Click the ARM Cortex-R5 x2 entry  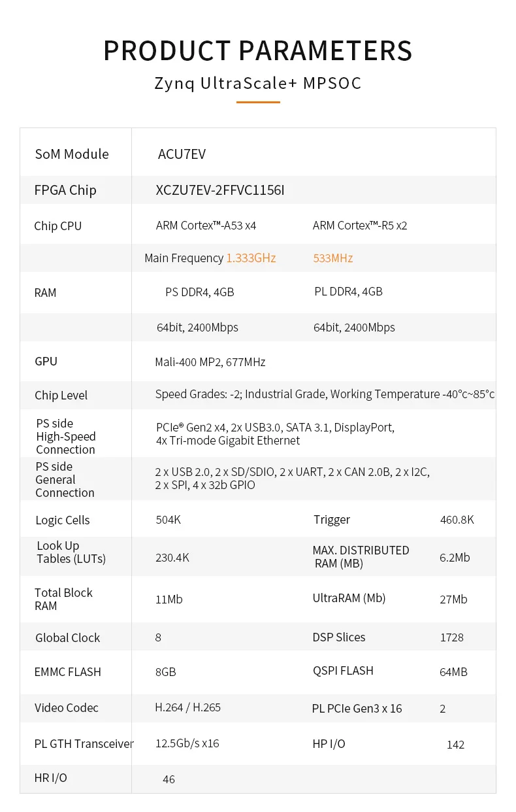click(360, 226)
